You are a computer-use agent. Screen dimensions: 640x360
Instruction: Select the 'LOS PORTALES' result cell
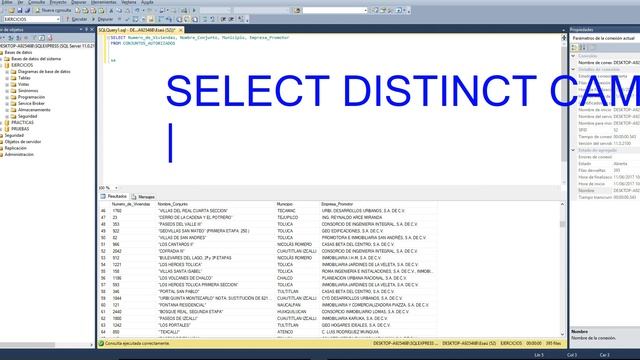[174, 325]
